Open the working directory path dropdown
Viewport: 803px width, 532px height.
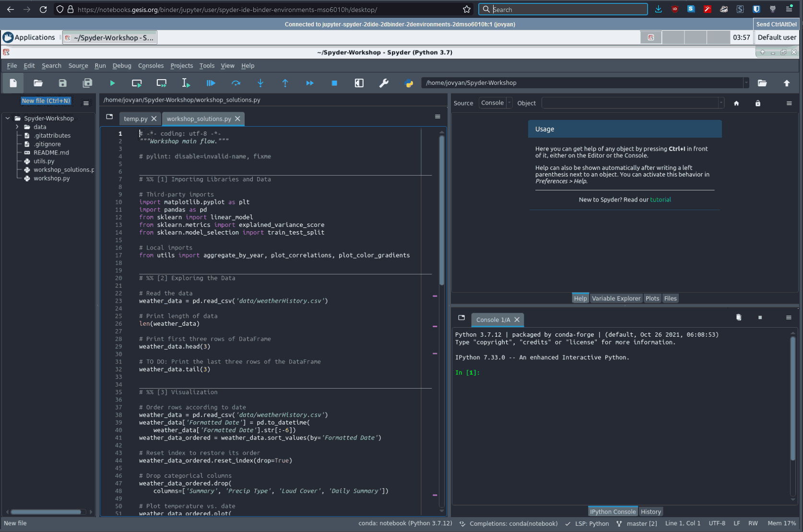point(746,83)
